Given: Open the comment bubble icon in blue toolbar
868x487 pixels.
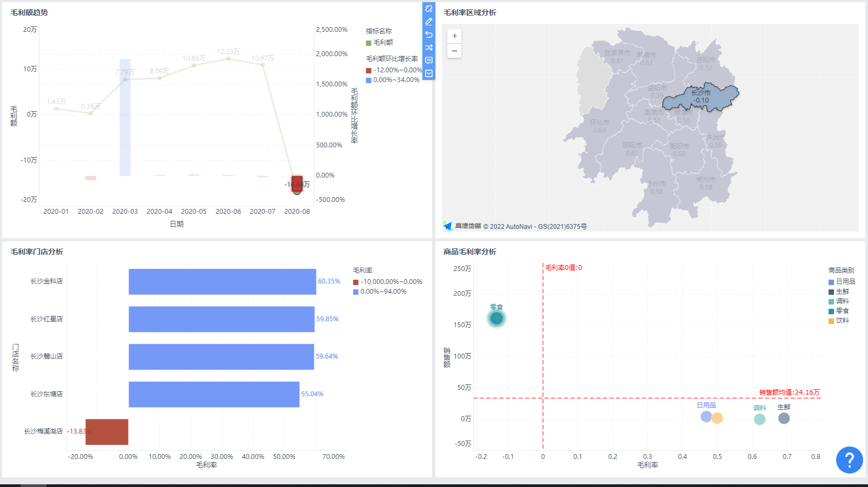Looking at the screenshot, I should pyautogui.click(x=429, y=60).
